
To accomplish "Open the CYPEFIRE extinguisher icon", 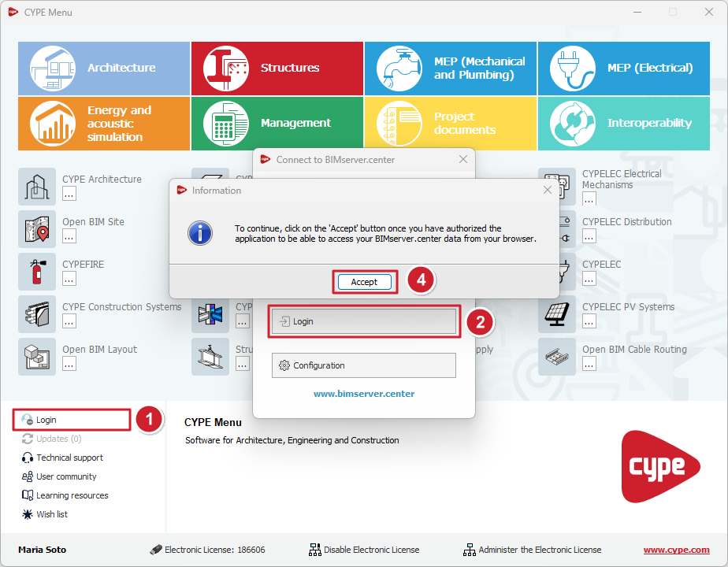I will click(x=37, y=272).
